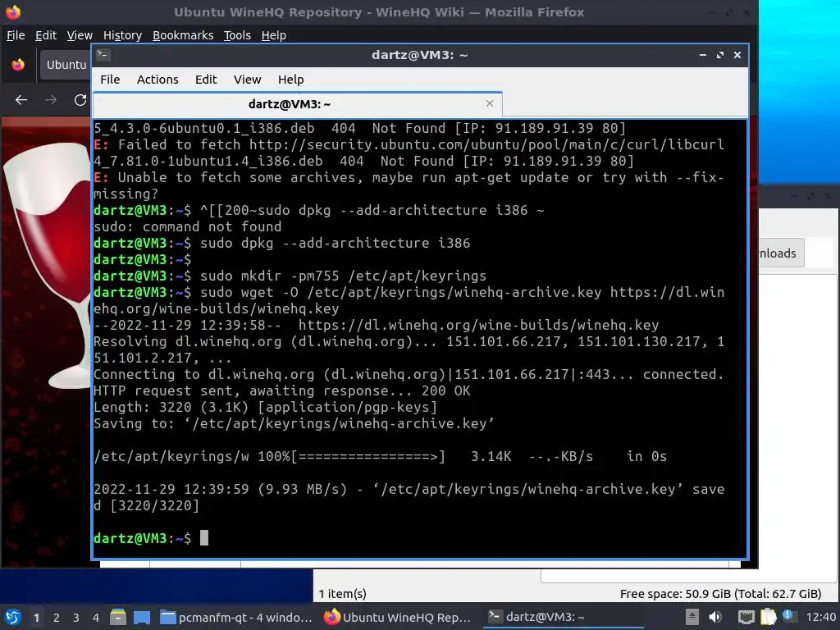The height and width of the screenshot is (630, 840).
Task: Open Firefox Edit menu
Action: (x=46, y=35)
